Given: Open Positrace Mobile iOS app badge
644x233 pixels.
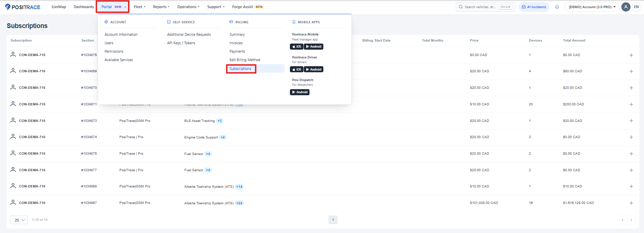Looking at the screenshot, I should 297,47.
